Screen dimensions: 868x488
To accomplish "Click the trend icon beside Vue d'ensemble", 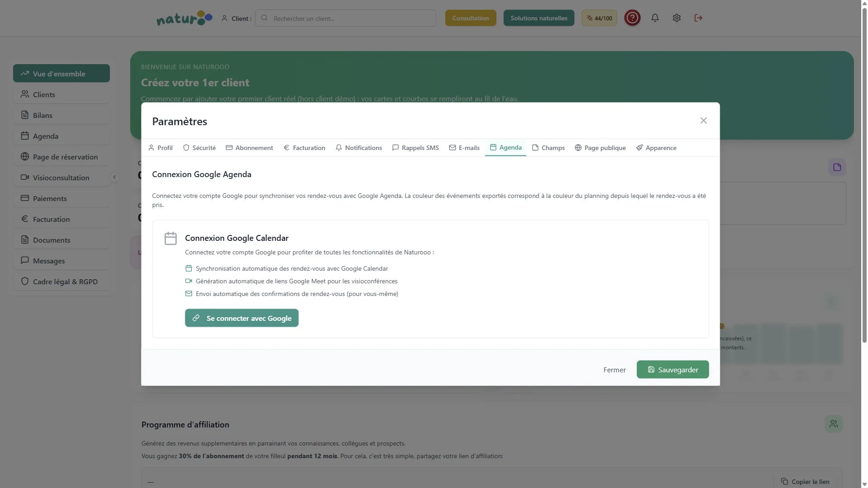I will (x=25, y=73).
